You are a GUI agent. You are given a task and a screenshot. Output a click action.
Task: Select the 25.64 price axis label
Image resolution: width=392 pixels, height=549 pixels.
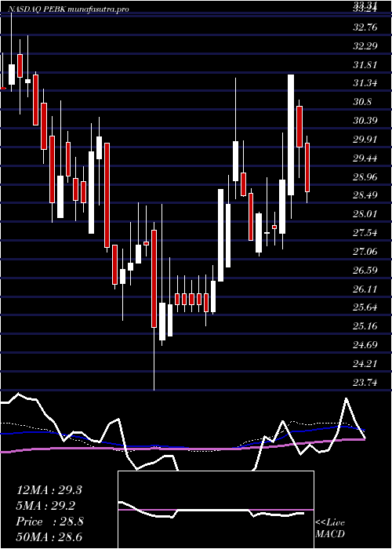coord(365,307)
